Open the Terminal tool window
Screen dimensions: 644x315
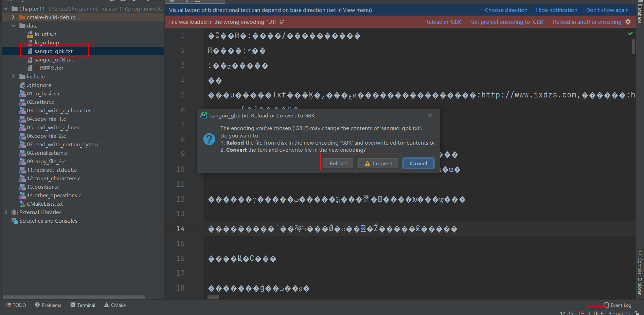pos(83,305)
